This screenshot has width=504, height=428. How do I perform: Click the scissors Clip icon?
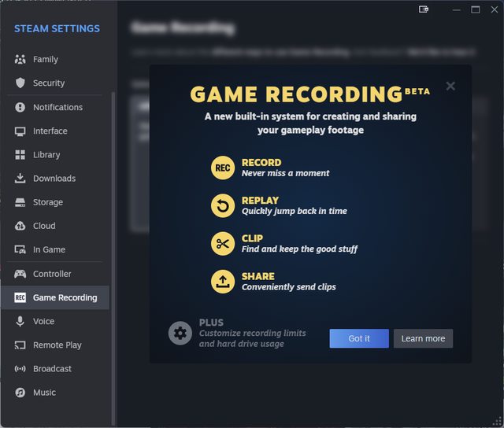pos(223,243)
